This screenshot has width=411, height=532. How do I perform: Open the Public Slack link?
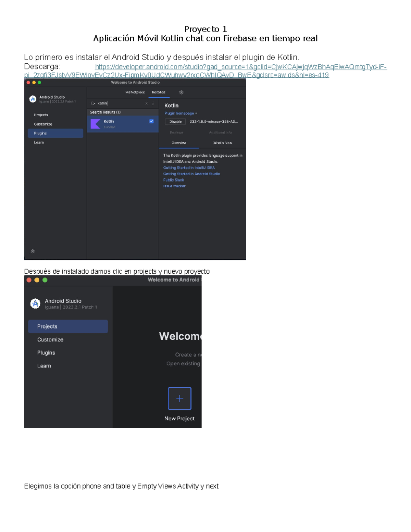coord(174,180)
